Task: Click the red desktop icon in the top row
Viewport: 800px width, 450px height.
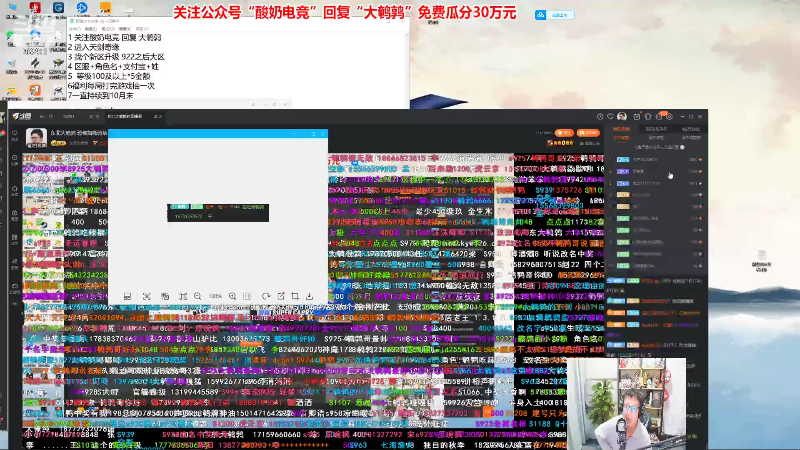Action: (x=35, y=8)
